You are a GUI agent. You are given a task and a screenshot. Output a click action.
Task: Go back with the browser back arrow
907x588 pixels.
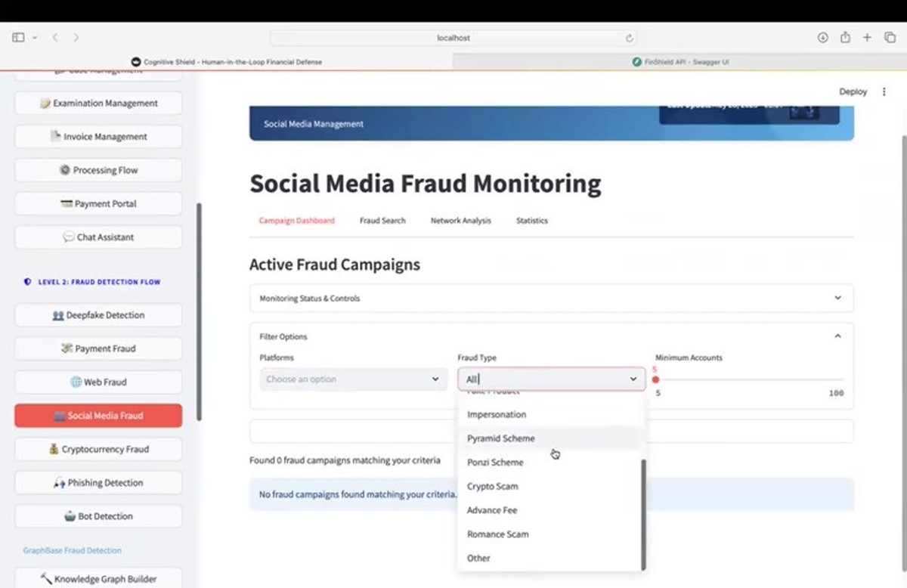[55, 37]
